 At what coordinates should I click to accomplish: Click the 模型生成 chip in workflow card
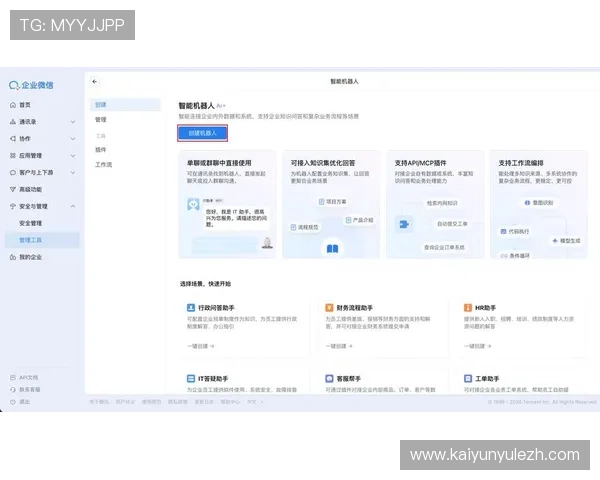[567, 241]
